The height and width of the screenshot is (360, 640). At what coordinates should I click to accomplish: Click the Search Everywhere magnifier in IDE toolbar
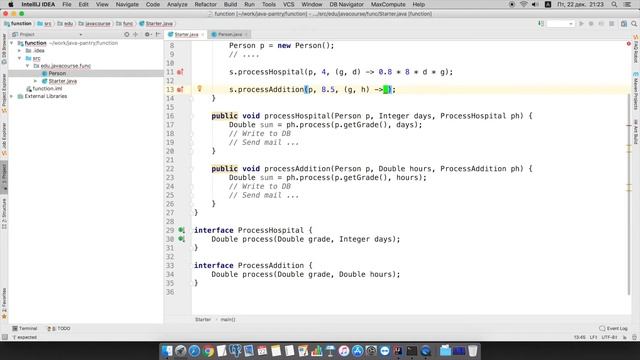tap(634, 24)
